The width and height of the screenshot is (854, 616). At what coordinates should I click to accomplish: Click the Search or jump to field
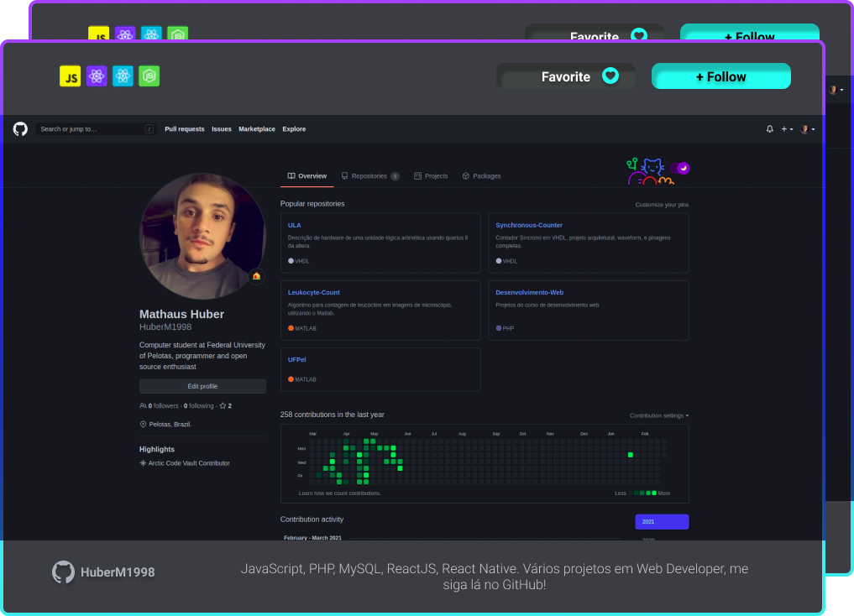coord(92,129)
